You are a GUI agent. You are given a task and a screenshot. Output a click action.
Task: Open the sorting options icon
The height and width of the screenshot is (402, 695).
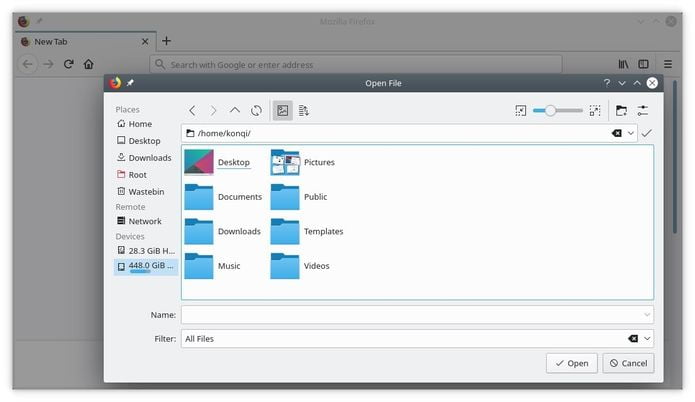[304, 110]
